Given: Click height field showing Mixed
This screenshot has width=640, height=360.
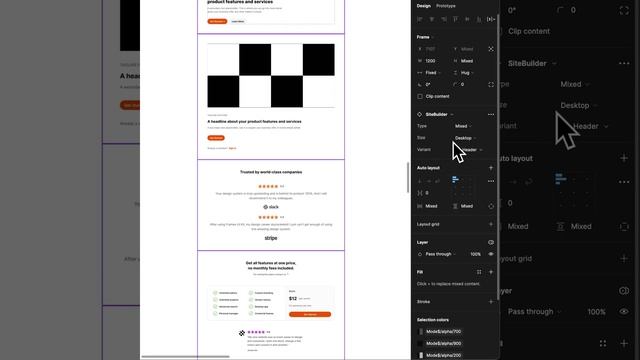Looking at the screenshot, I should pos(468,61).
